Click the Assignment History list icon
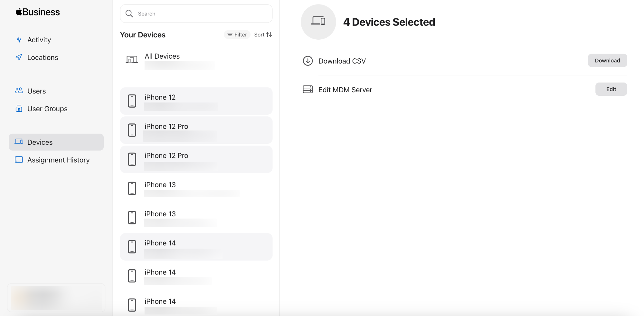The image size is (644, 316). coord(19,160)
